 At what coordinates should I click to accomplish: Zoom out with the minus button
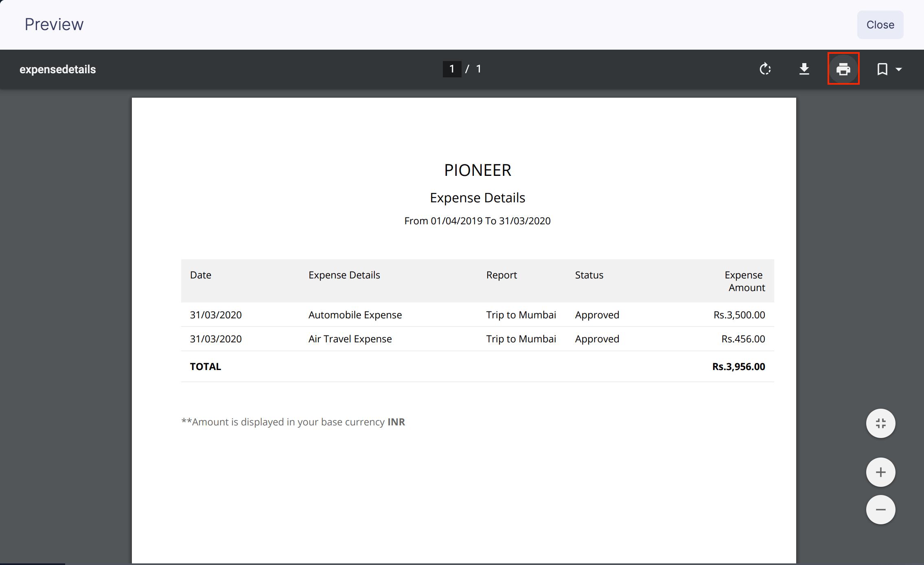point(880,510)
